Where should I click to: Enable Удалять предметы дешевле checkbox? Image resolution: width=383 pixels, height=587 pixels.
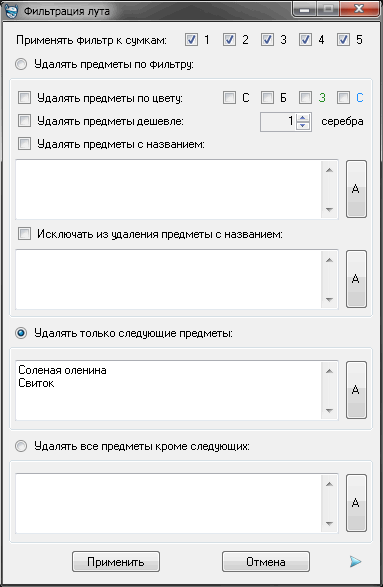tap(24, 121)
